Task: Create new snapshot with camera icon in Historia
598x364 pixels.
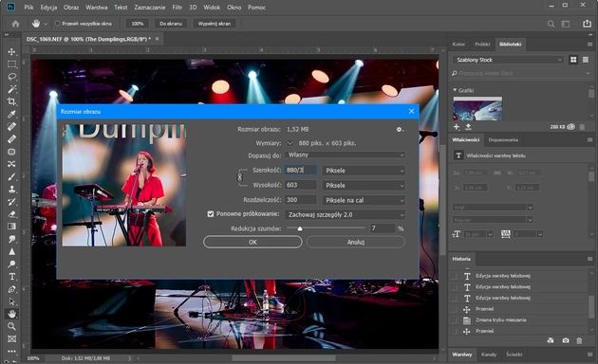Action: [565, 340]
